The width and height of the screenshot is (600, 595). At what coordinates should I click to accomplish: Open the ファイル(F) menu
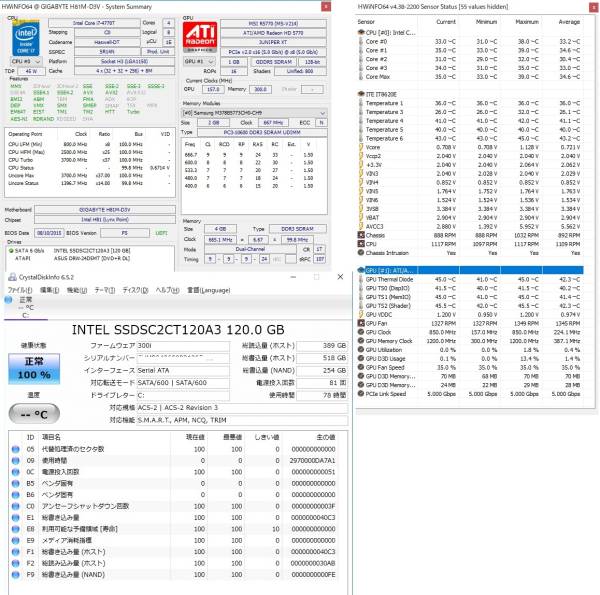pyautogui.click(x=20, y=290)
